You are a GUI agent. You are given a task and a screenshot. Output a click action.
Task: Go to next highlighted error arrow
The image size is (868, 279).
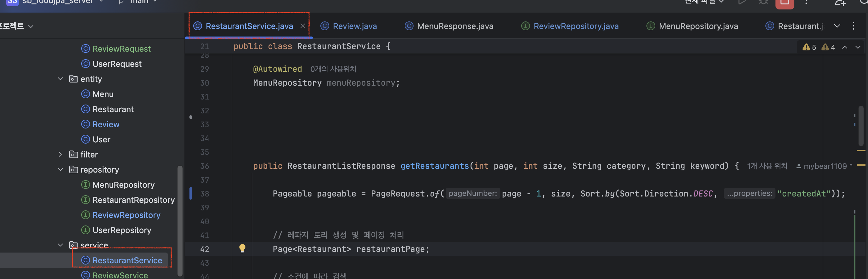point(858,47)
